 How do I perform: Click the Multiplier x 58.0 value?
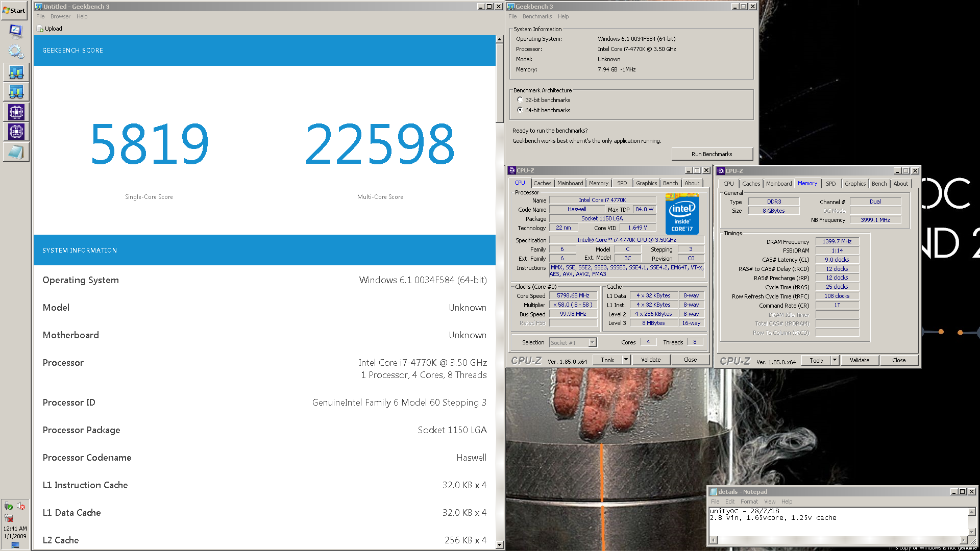pyautogui.click(x=573, y=305)
